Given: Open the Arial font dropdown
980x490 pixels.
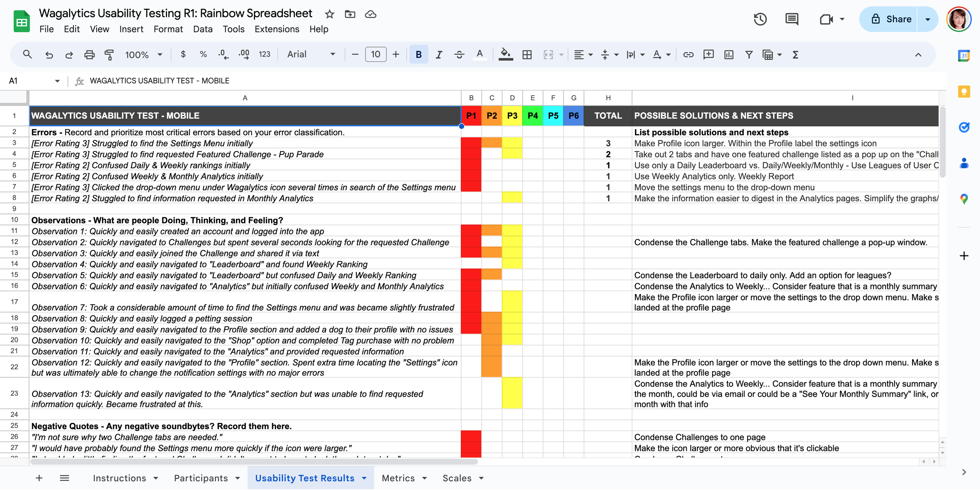Looking at the screenshot, I should [311, 54].
